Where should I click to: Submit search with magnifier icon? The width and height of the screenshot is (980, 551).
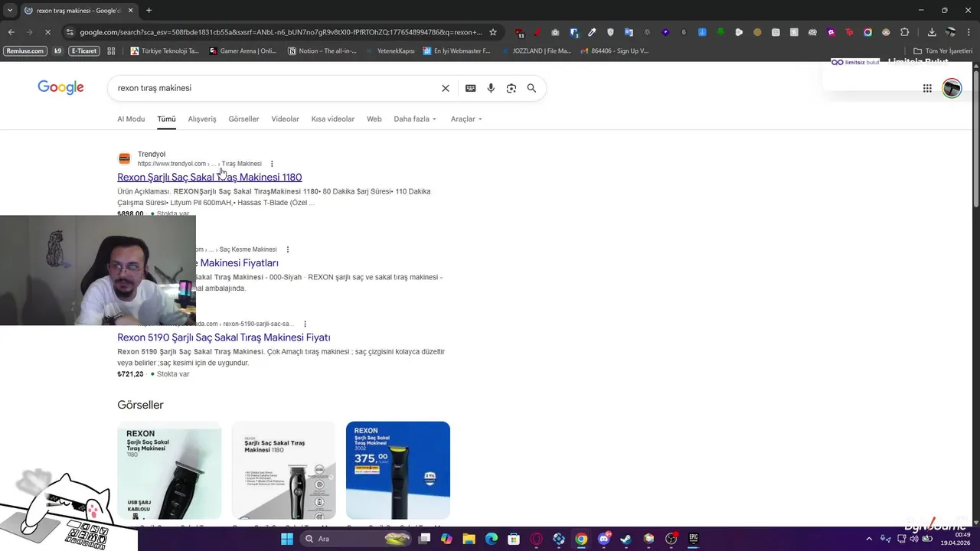(x=531, y=88)
